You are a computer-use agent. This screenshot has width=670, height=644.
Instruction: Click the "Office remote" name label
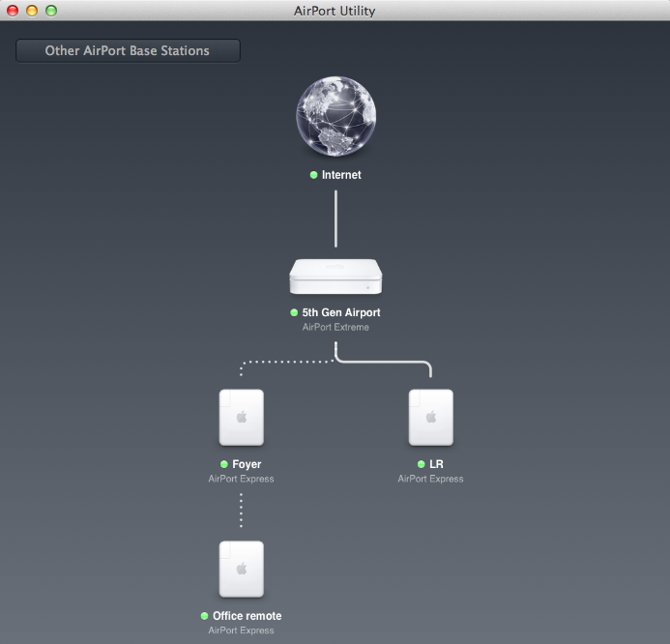pos(247,616)
